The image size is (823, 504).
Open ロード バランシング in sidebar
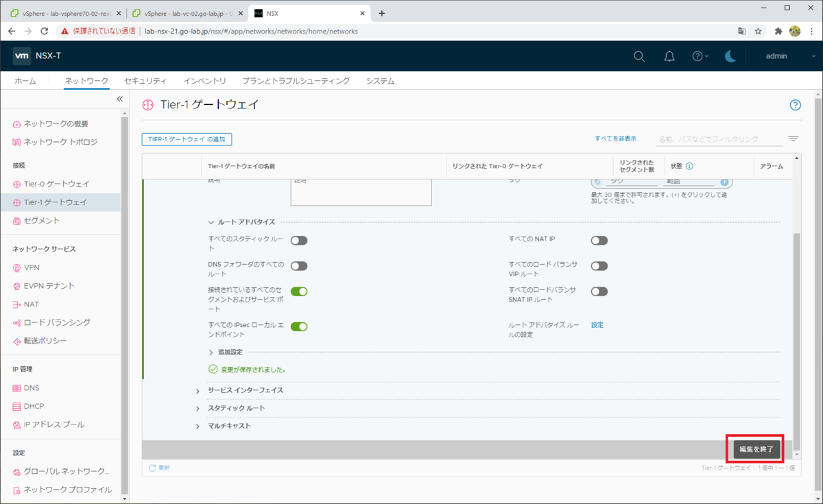57,322
